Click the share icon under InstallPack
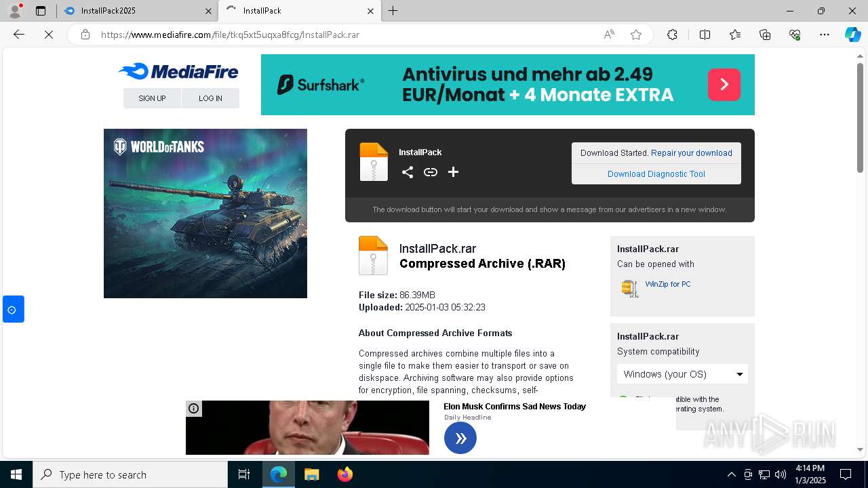Screen dimensions: 868x488 (407, 172)
